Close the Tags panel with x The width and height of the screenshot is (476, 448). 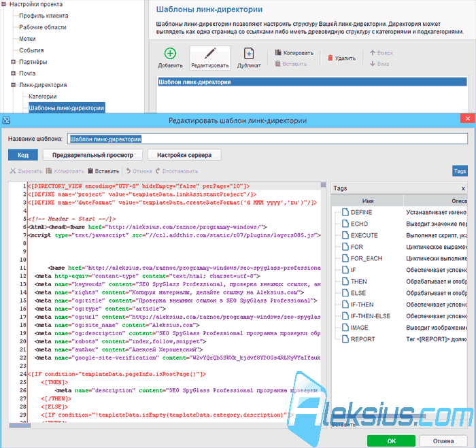(463, 188)
